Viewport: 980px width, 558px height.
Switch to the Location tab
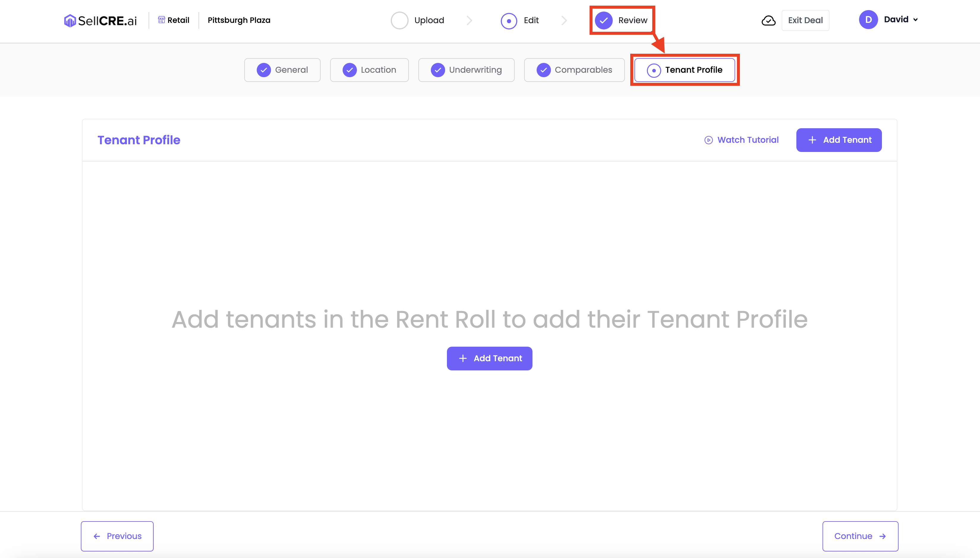point(369,70)
